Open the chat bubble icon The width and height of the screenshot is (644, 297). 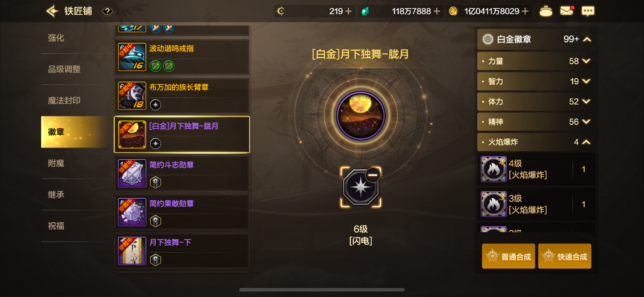(x=588, y=11)
